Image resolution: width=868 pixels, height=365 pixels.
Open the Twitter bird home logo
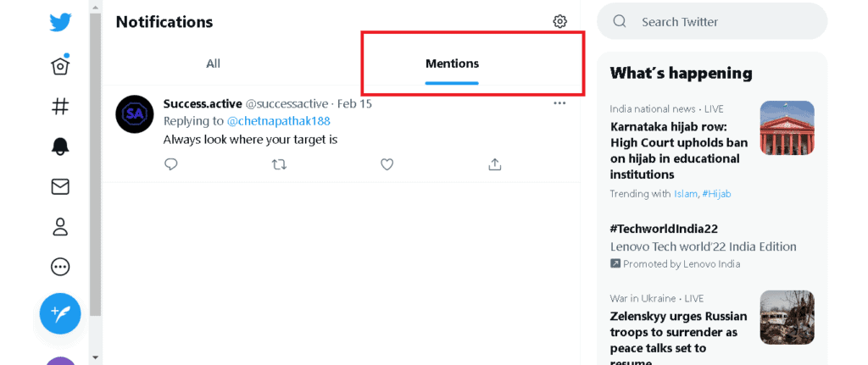pyautogui.click(x=60, y=22)
